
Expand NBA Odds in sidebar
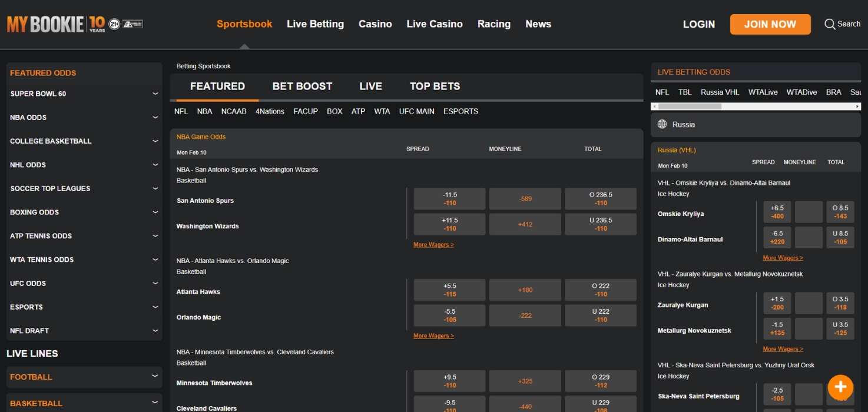click(x=84, y=117)
